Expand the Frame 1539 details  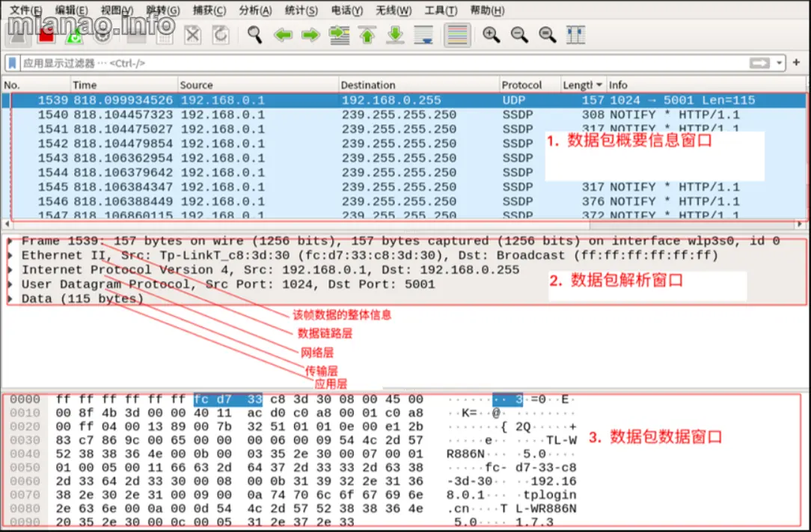(x=9, y=240)
